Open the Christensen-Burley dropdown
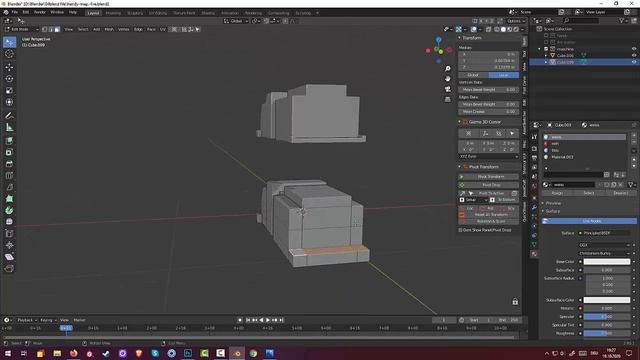Viewport: 640px width, 360px height. [604, 253]
